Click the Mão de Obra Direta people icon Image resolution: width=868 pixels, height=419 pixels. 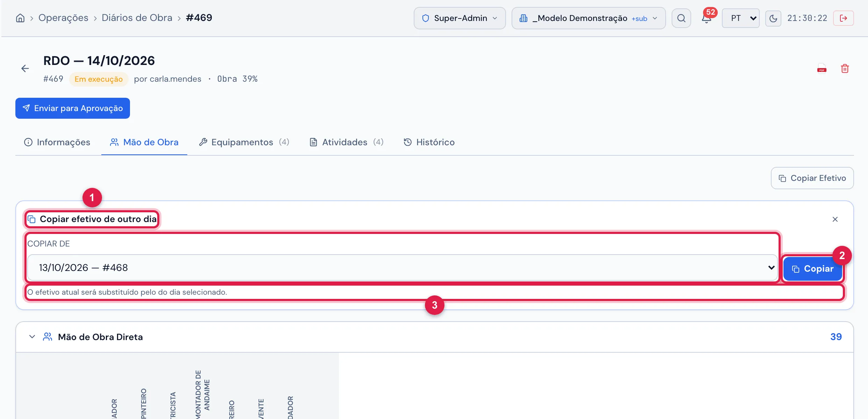tap(48, 337)
